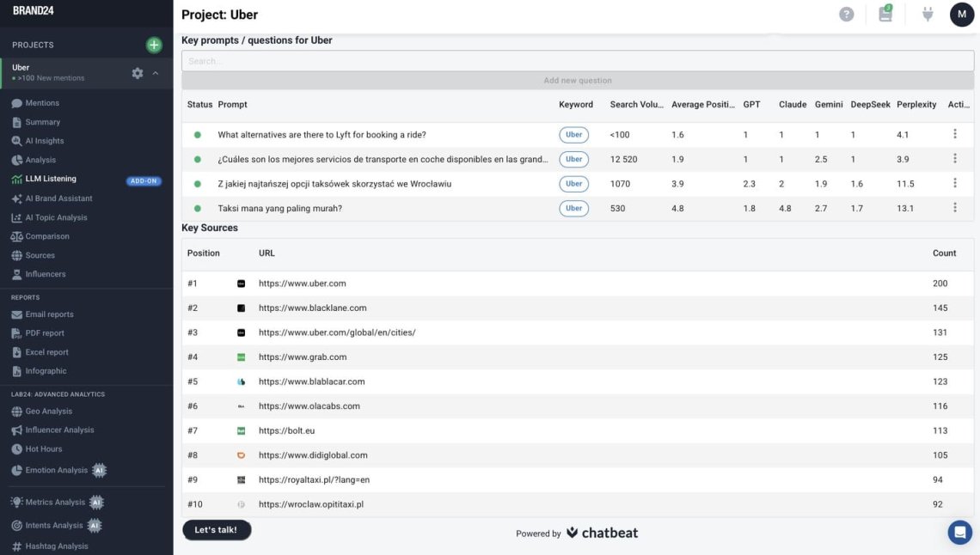Focus the key prompts search field
The width and height of the screenshot is (980, 555).
[578, 61]
